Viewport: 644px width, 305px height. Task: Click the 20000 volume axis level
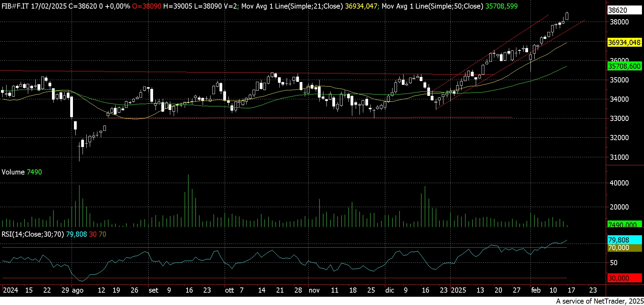619,207
